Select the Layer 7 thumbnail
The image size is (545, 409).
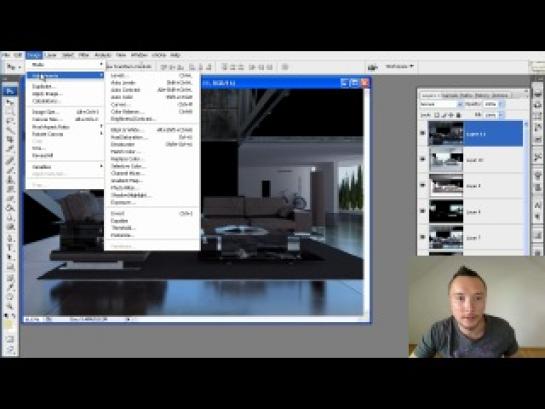[x=446, y=237]
